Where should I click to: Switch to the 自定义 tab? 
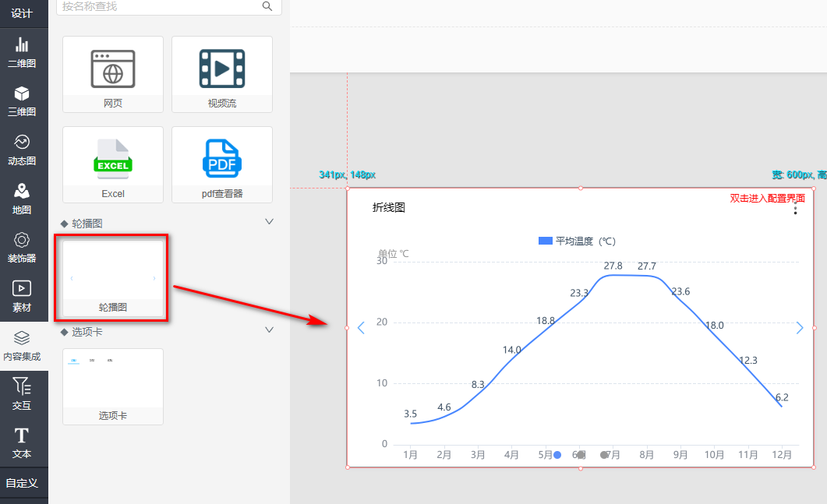click(x=22, y=483)
